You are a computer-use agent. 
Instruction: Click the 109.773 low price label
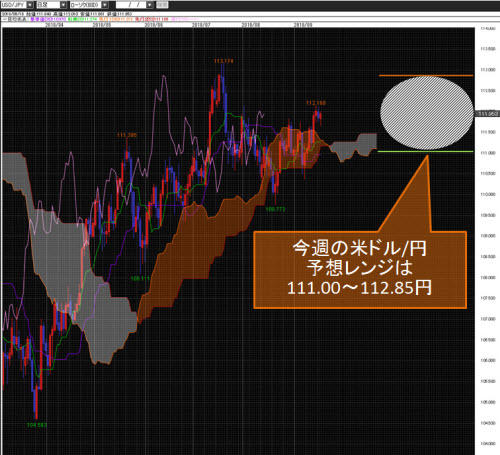point(275,209)
